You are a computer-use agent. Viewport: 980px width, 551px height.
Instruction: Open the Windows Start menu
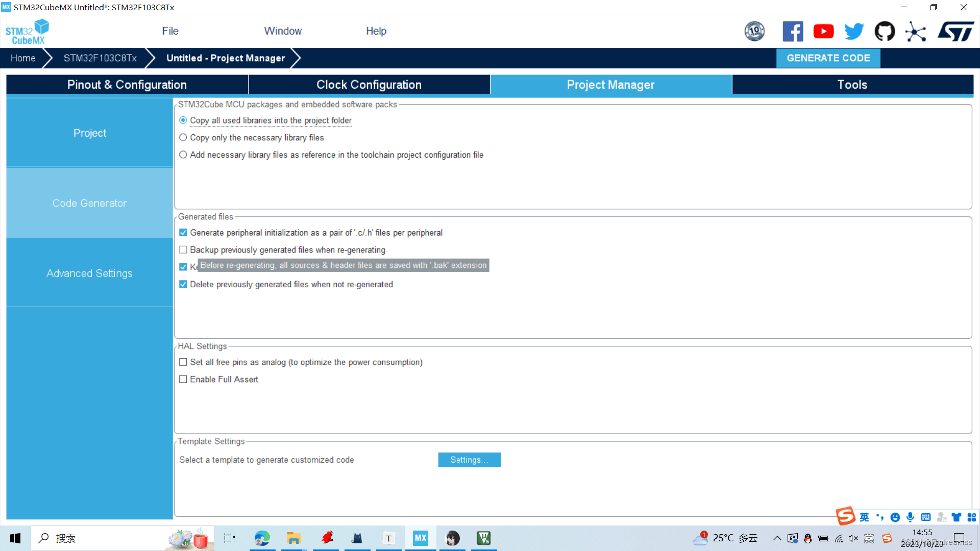[x=15, y=538]
